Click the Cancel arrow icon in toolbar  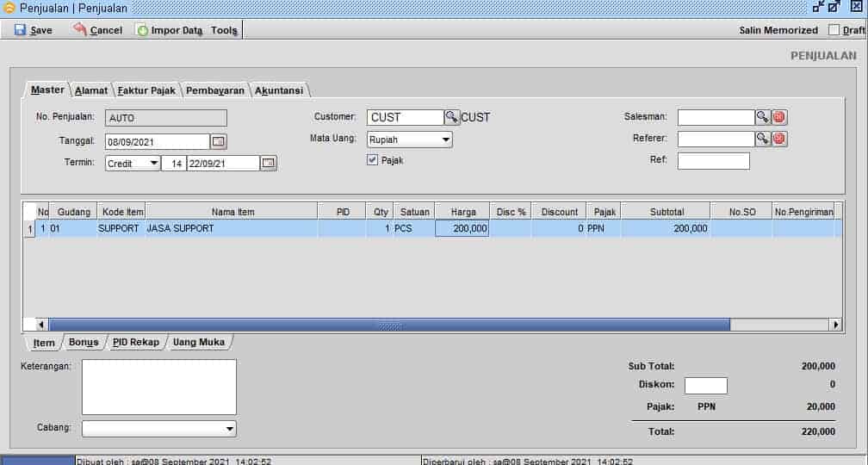pos(80,30)
